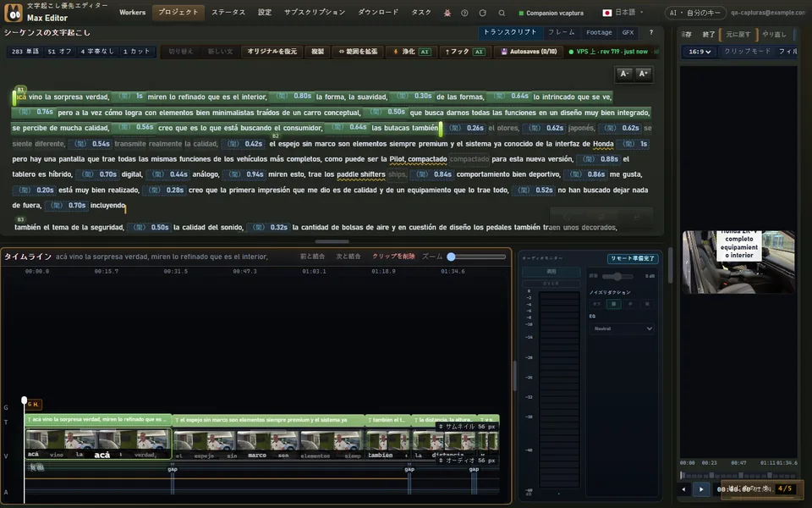Click the リモート準備完了 button
812x508 pixels.
pyautogui.click(x=633, y=258)
